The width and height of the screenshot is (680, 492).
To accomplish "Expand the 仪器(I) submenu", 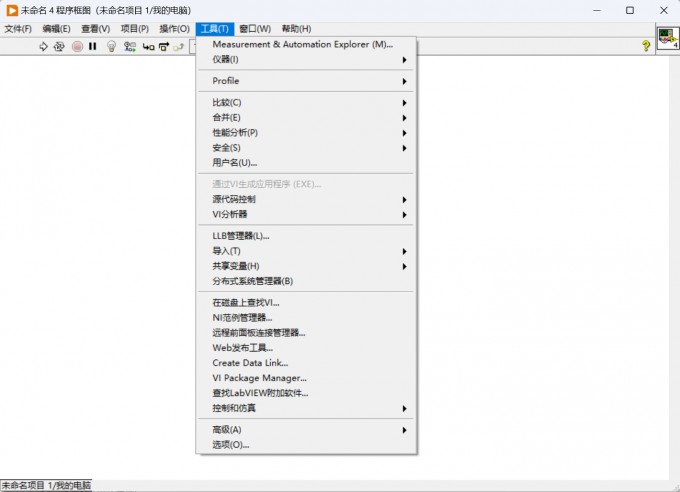I will [306, 59].
